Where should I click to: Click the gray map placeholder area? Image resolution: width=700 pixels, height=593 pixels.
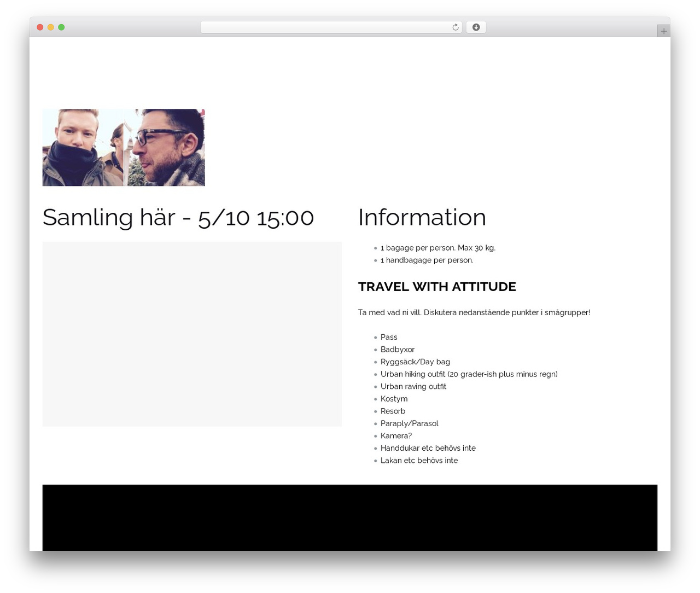click(192, 334)
